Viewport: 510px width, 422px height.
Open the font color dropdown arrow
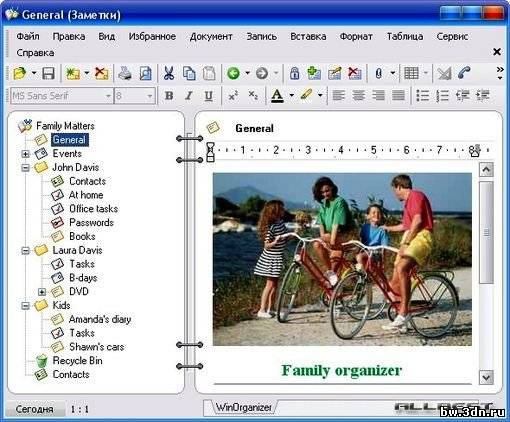(291, 96)
